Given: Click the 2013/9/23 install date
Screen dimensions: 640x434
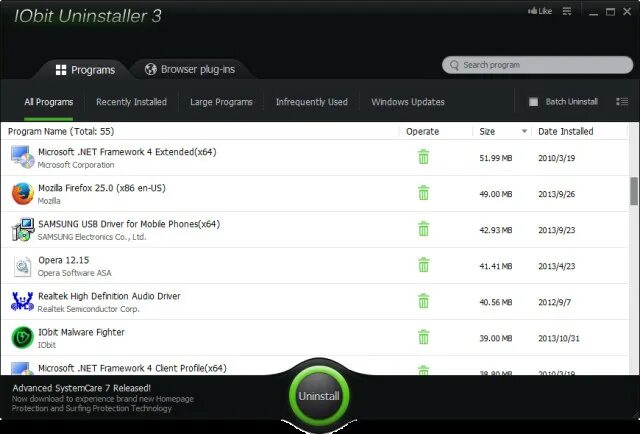Looking at the screenshot, I should 556,230.
